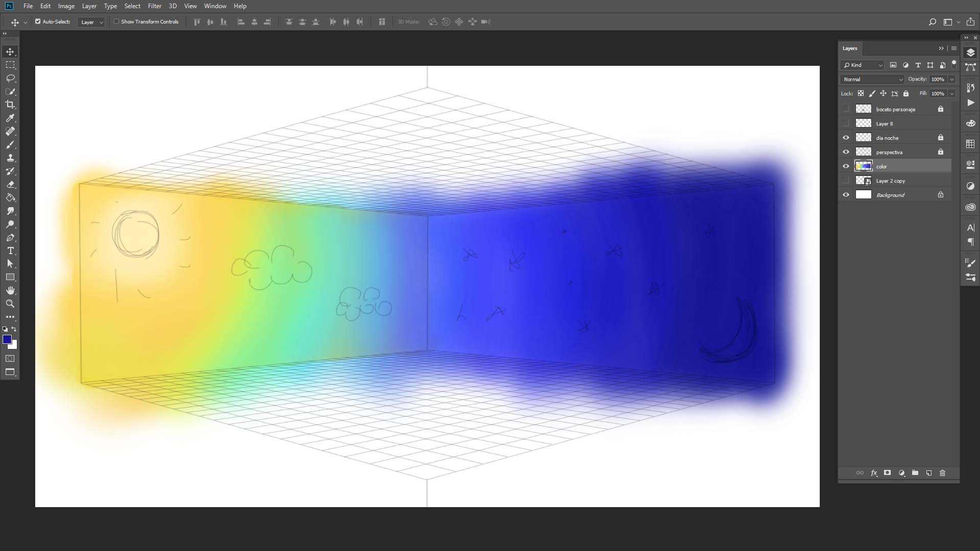The image size is (980, 551).
Task: Select the Crop tool
Action: click(x=10, y=105)
